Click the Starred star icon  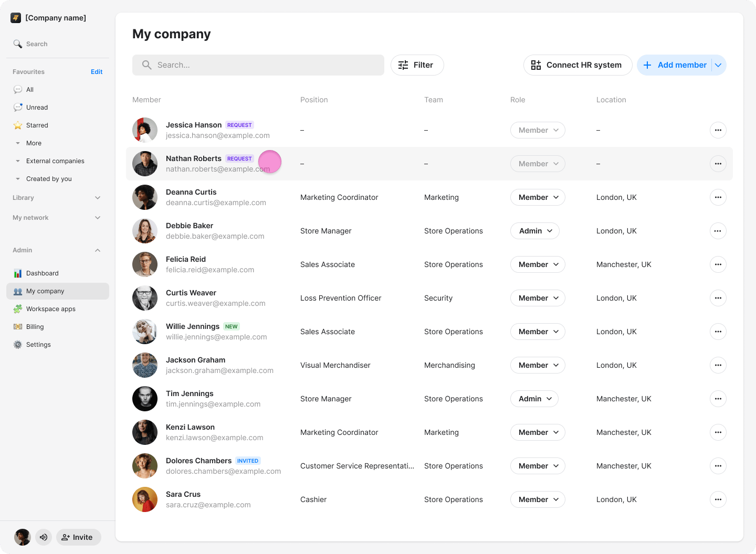[18, 125]
